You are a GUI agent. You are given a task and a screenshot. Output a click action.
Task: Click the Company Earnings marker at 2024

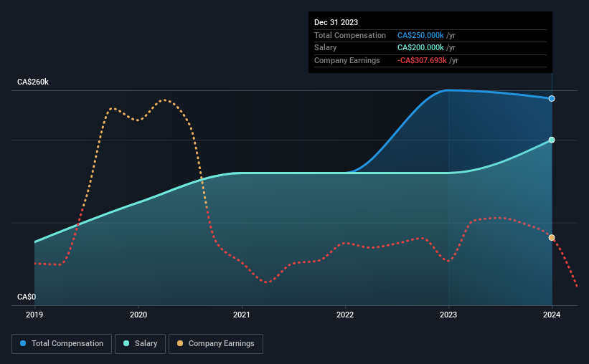(x=552, y=238)
